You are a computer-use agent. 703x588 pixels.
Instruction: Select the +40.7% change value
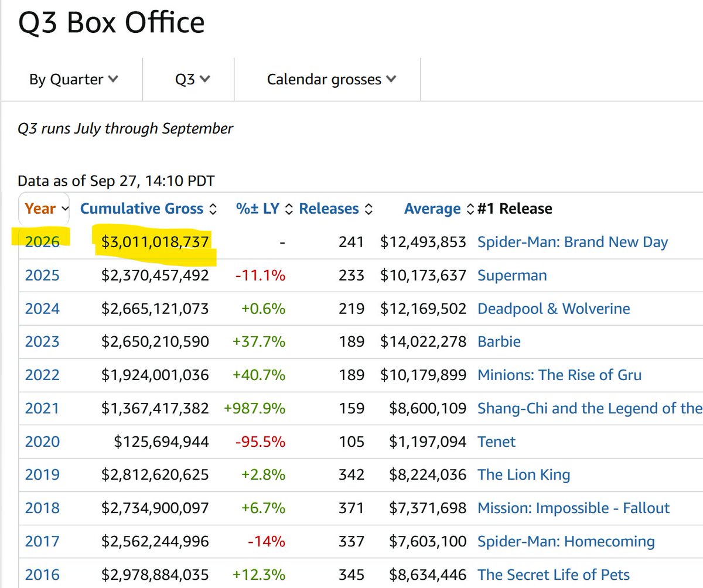pyautogui.click(x=259, y=375)
